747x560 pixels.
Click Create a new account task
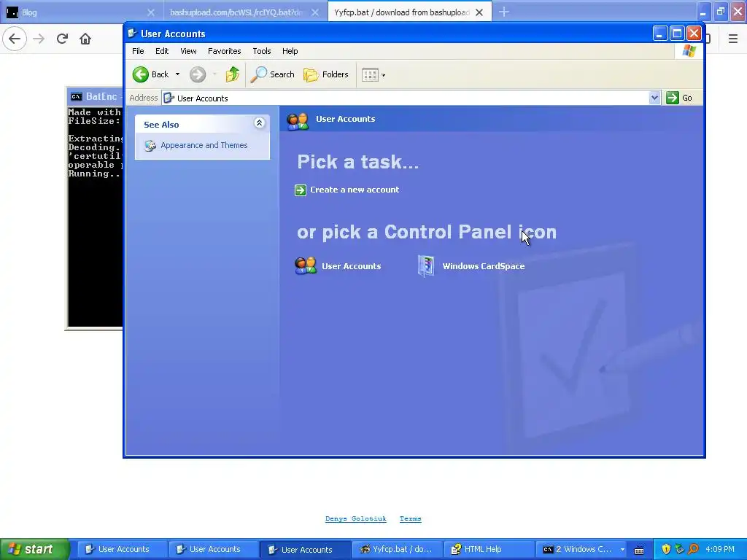[355, 190]
